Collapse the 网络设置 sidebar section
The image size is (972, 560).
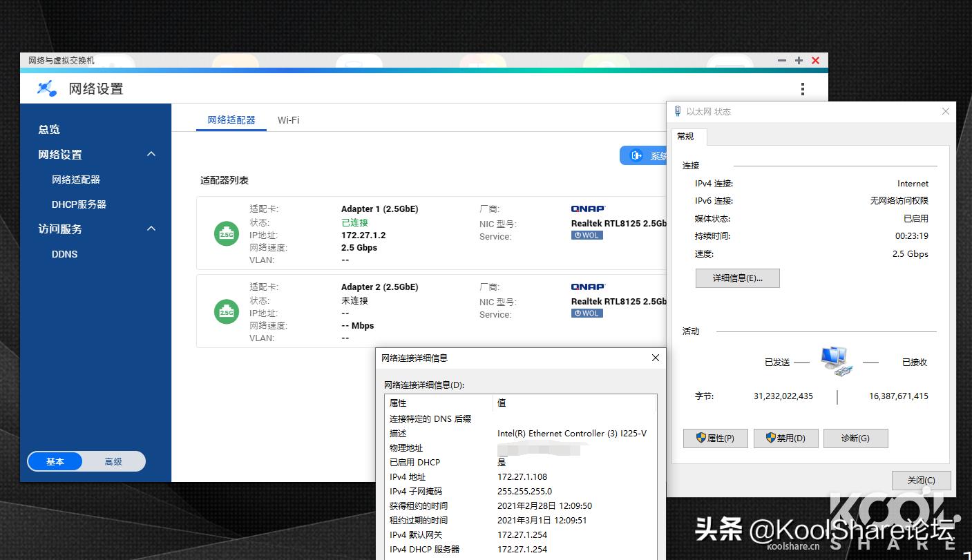151,154
